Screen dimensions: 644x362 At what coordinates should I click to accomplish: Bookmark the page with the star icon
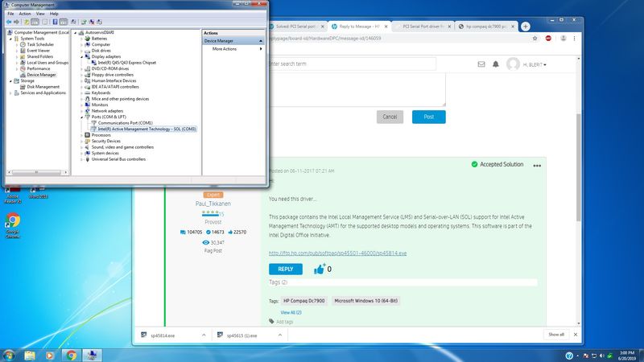tap(535, 38)
